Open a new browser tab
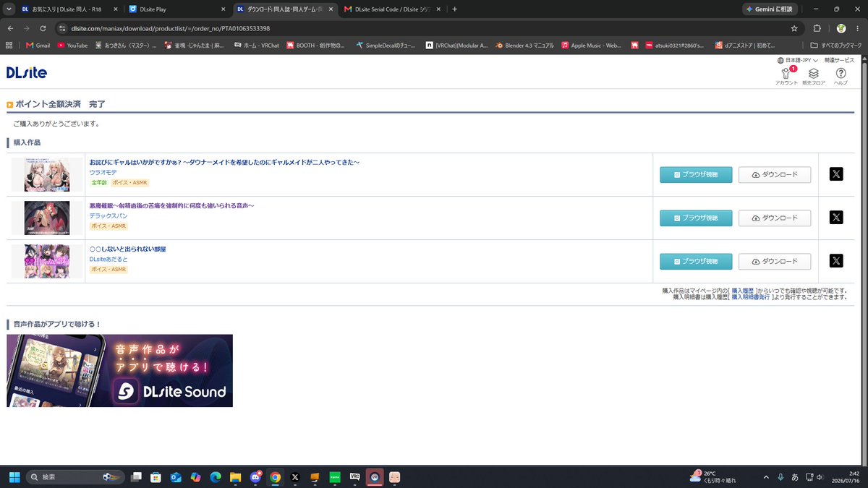 click(455, 9)
